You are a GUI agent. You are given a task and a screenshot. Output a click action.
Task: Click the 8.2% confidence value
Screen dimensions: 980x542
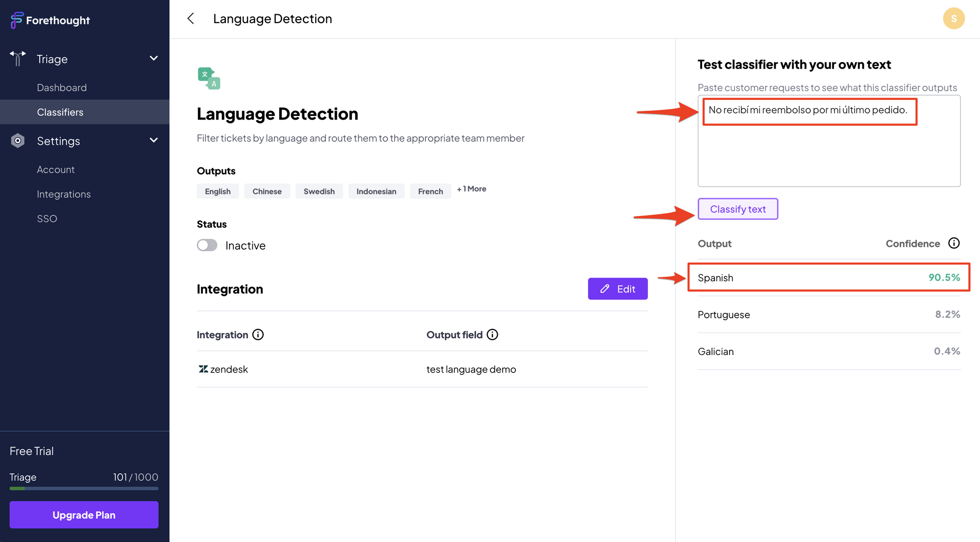point(947,314)
